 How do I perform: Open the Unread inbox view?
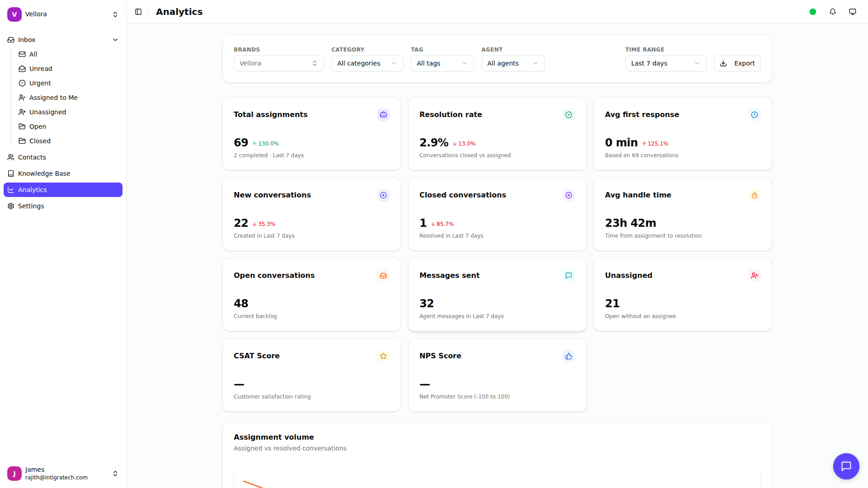click(69, 69)
